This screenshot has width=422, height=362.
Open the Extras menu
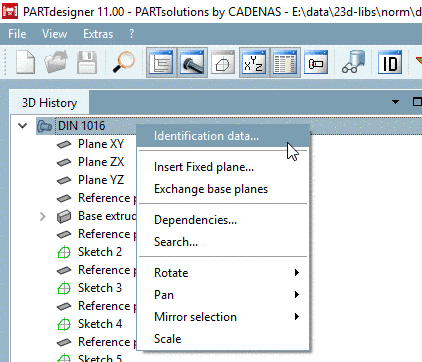click(98, 34)
